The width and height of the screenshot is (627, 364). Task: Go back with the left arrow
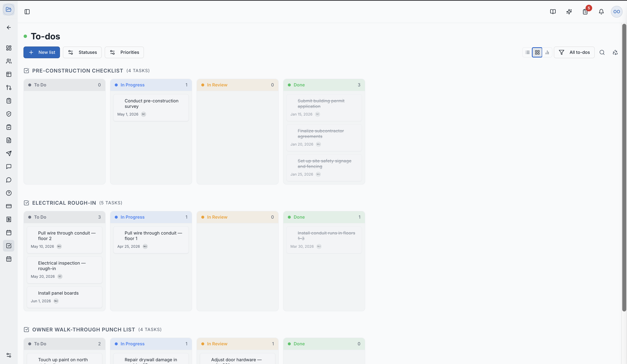9,27
